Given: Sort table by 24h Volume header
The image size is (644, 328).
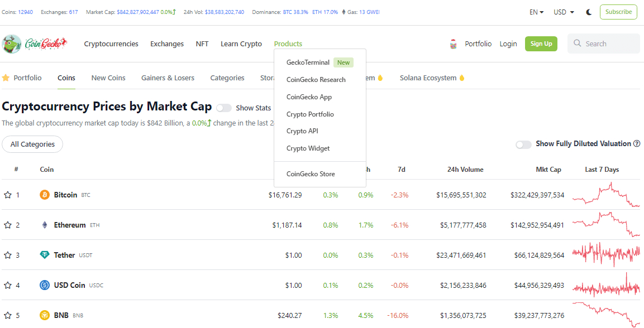Looking at the screenshot, I should (x=465, y=170).
